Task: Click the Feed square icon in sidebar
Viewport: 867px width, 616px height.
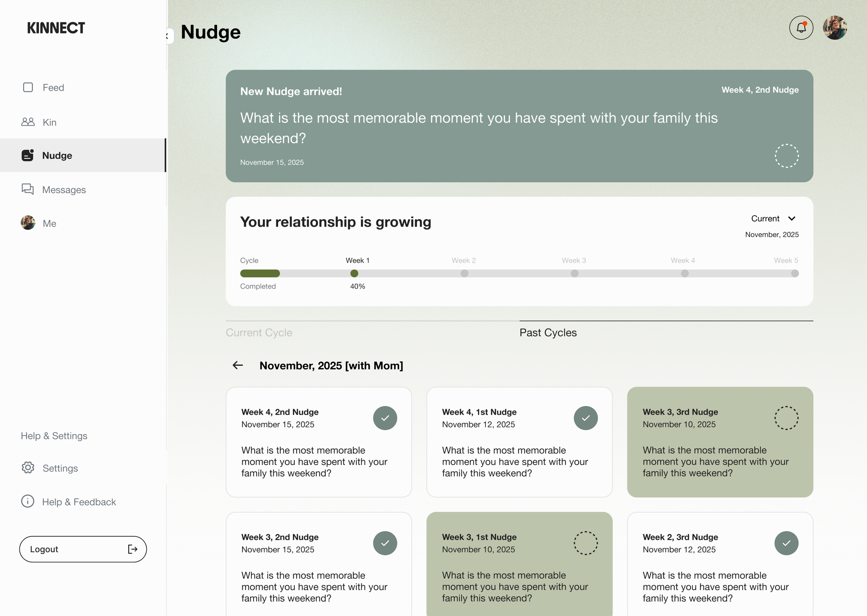Action: coord(28,88)
